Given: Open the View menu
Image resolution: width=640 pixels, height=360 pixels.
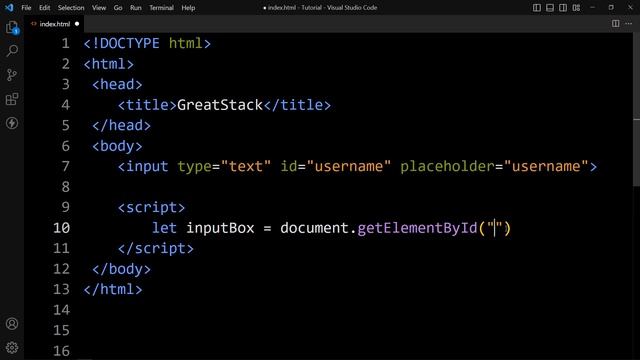Looking at the screenshot, I should (x=99, y=8).
